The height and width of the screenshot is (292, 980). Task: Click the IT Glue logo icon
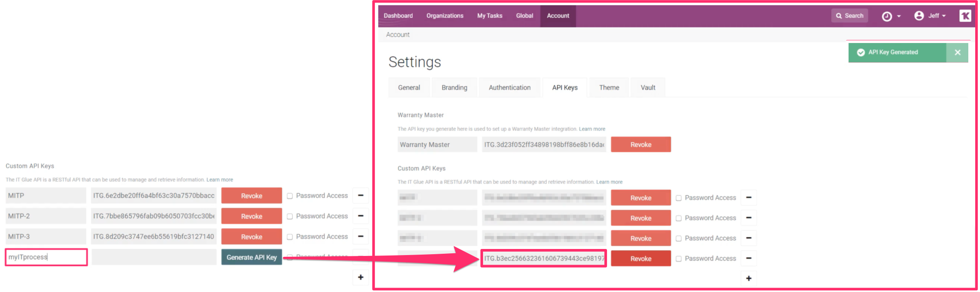pyautogui.click(x=965, y=16)
